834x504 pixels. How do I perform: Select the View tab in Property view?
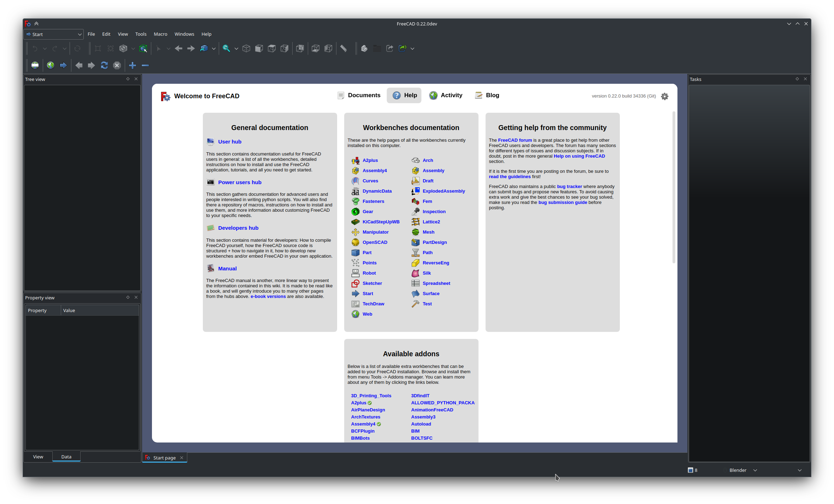tap(38, 457)
